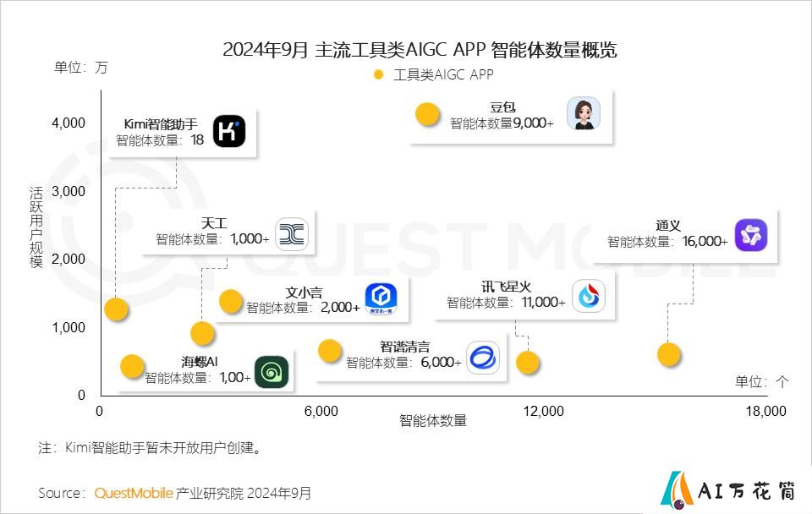Click the orange QuestMobile source name
The width and height of the screenshot is (812, 514).
pyautogui.click(x=134, y=494)
